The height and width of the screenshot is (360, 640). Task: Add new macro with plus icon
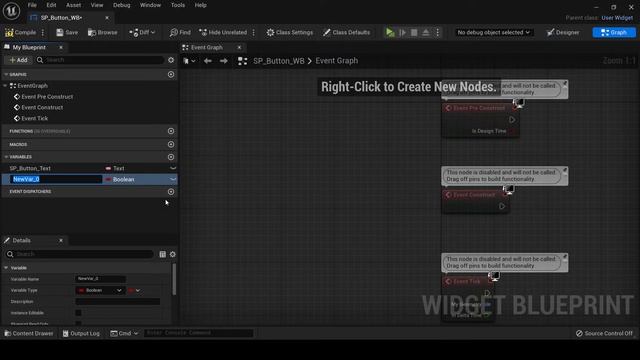click(171, 144)
